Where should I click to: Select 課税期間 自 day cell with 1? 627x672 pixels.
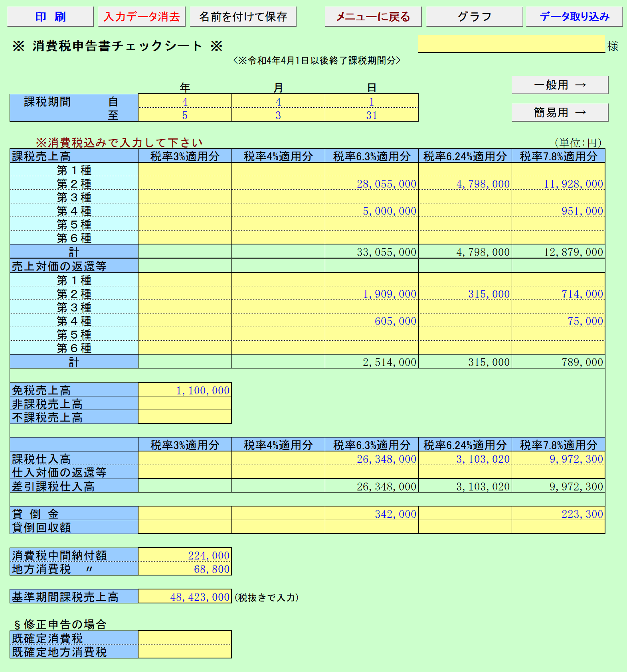point(372,101)
